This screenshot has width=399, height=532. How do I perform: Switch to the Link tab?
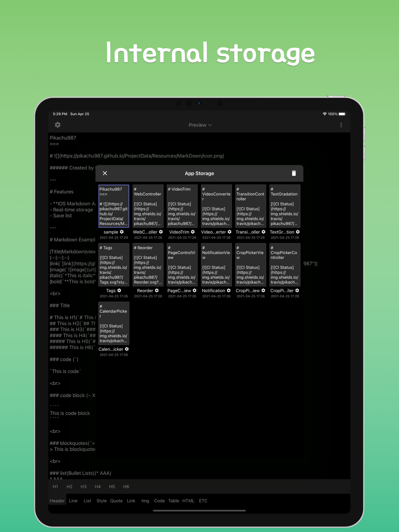[x=131, y=501]
